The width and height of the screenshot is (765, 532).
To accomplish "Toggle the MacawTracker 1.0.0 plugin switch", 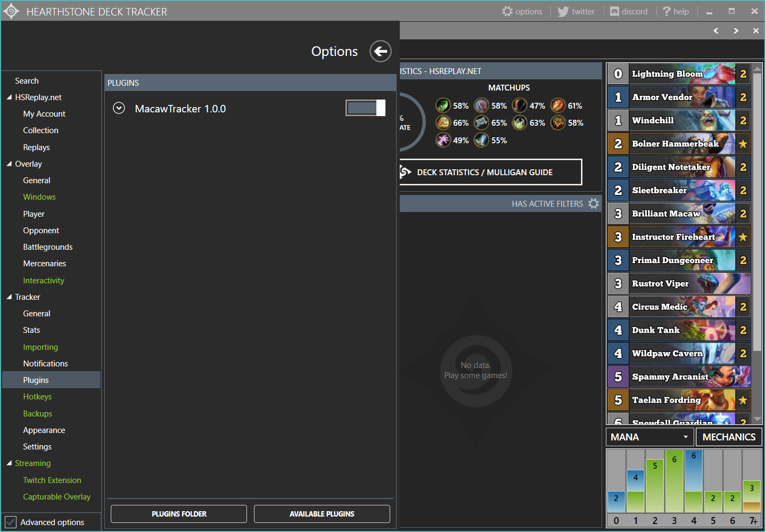I will pos(365,108).
